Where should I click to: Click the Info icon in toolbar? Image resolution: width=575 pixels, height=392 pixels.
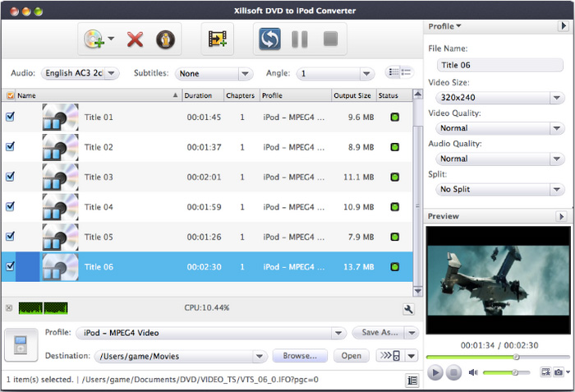pos(167,39)
